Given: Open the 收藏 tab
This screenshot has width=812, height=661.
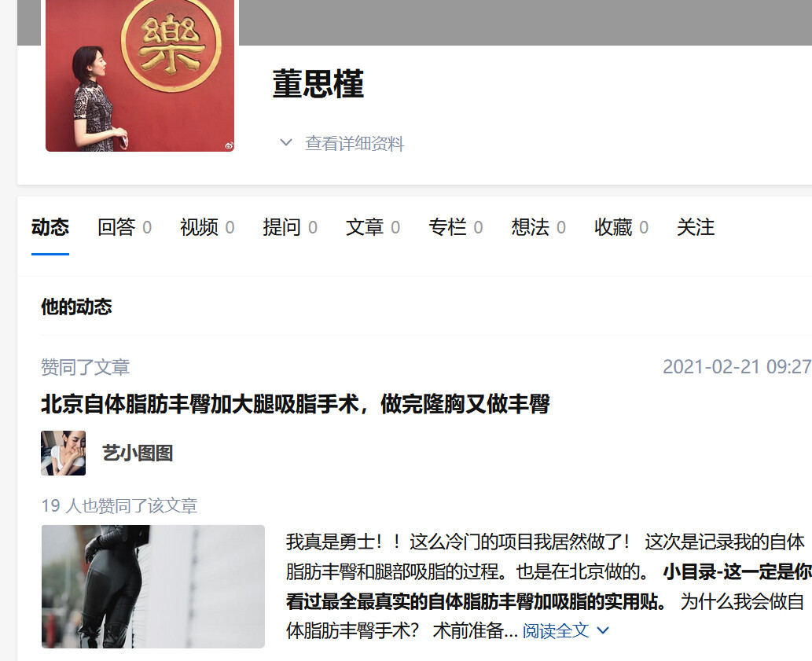Looking at the screenshot, I should coord(621,228).
